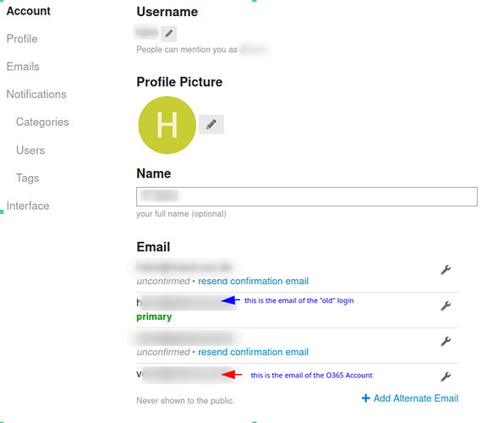Select Categories under Notifications

(x=42, y=122)
